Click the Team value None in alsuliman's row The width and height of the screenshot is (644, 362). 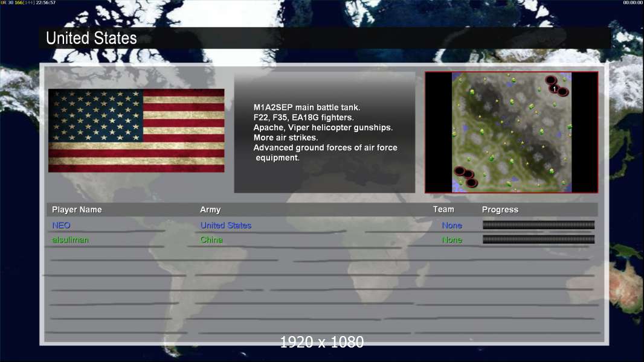point(452,240)
